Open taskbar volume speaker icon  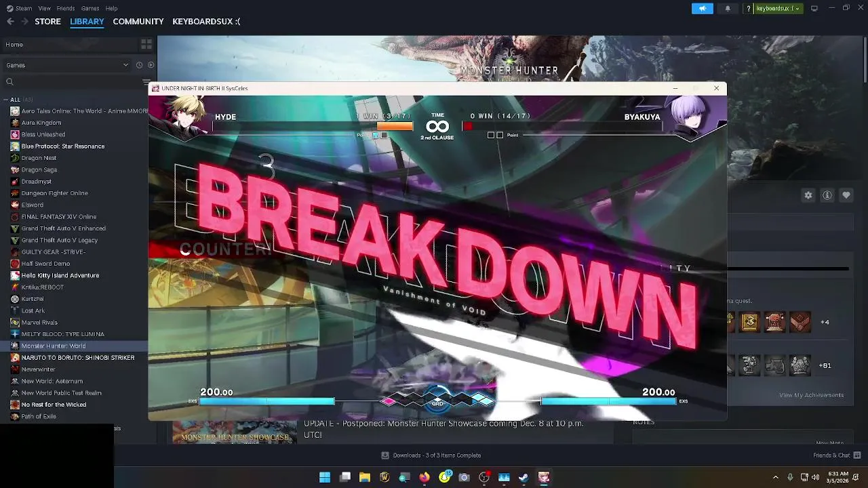[815, 477]
